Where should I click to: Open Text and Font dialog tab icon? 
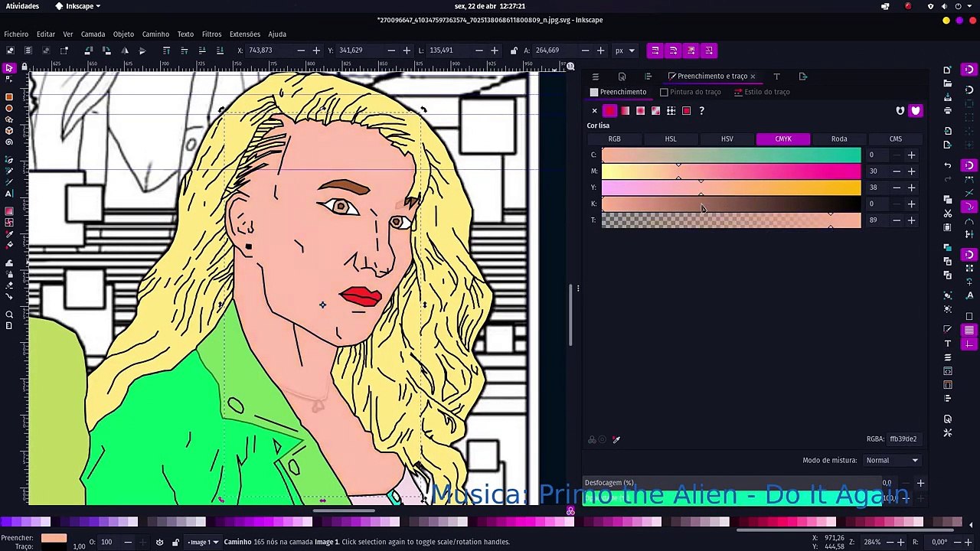[776, 77]
